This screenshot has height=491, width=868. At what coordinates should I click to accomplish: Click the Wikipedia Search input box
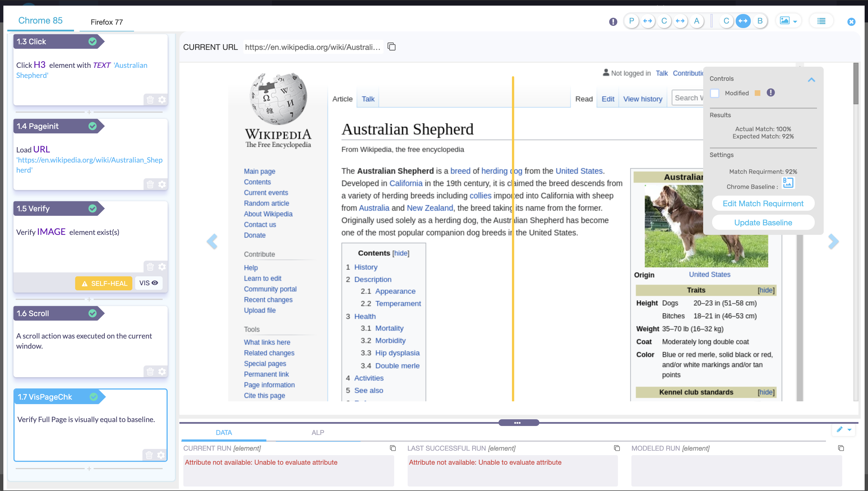tap(687, 98)
